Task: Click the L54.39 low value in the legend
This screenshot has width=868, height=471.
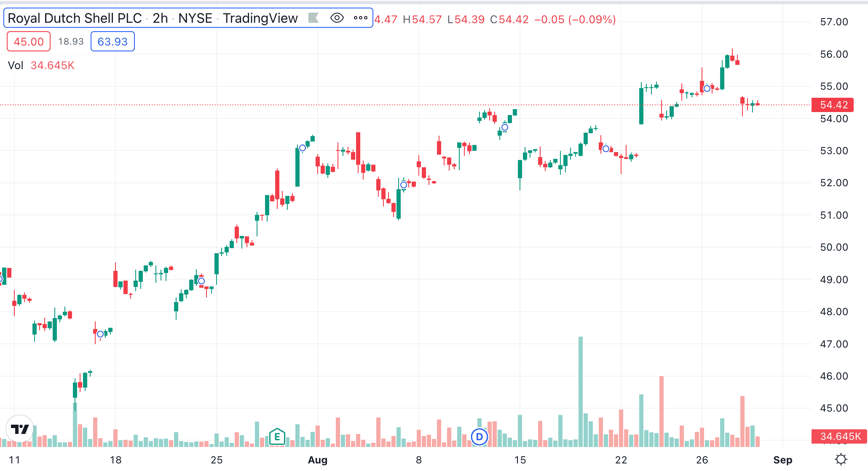Action: [466, 19]
